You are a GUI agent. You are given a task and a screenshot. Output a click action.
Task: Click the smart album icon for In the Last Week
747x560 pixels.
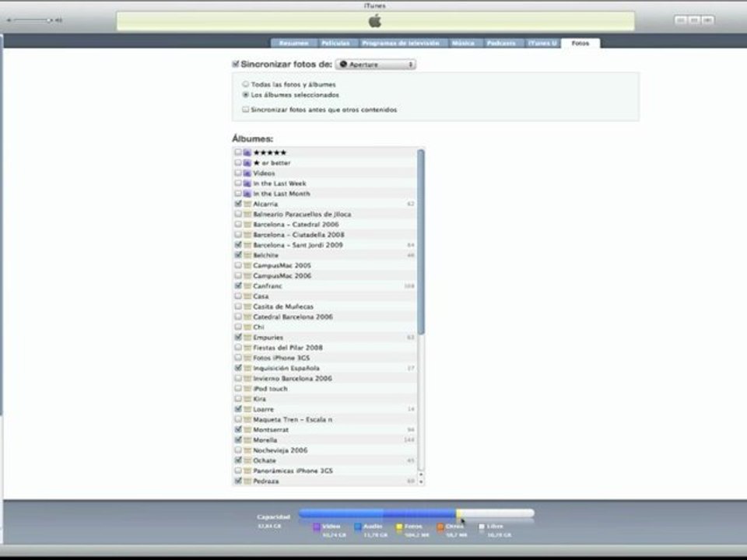(247, 184)
